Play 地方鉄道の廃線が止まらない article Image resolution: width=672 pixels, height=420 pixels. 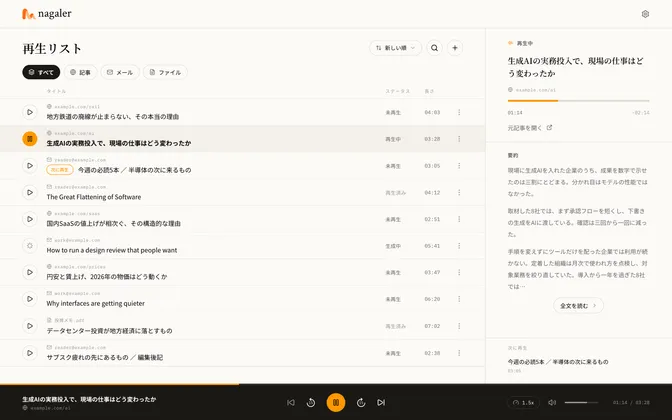pos(30,112)
